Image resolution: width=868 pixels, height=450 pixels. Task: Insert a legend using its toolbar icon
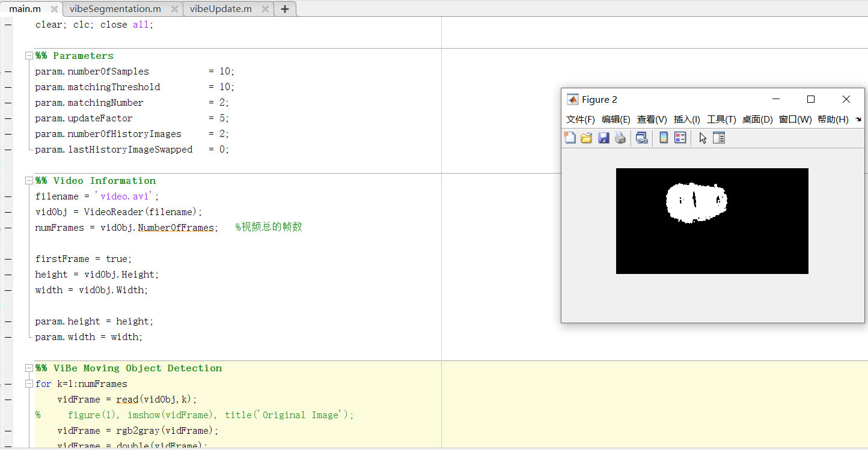680,138
